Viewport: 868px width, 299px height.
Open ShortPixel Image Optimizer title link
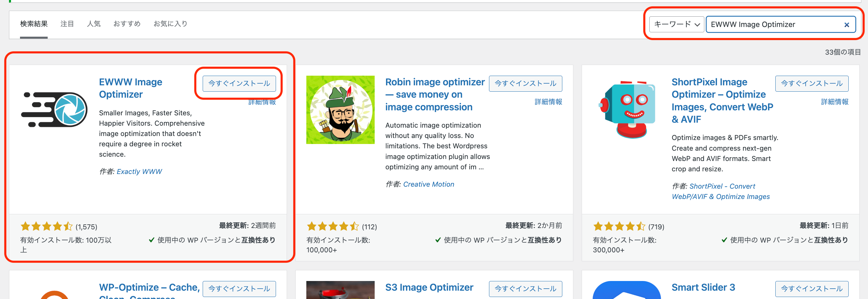point(722,100)
